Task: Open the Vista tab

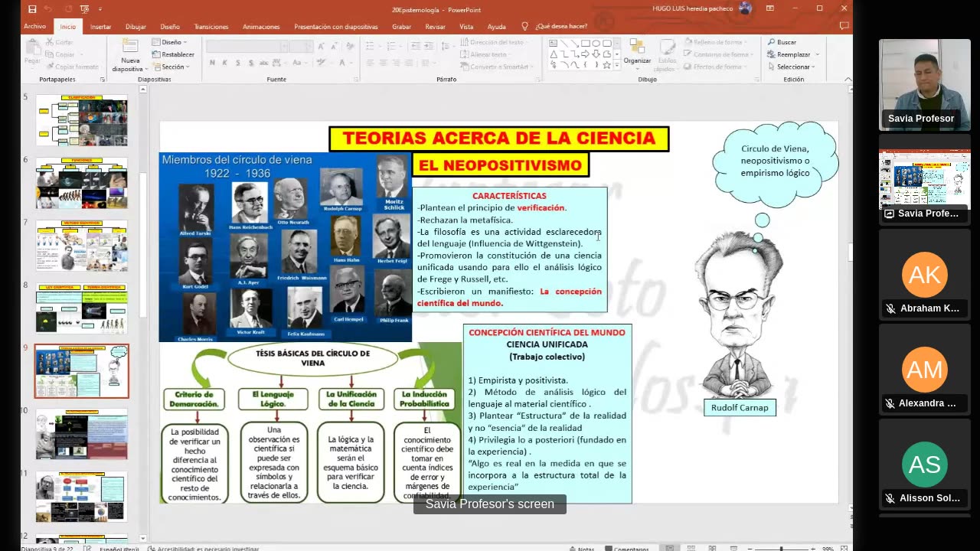Action: pyautogui.click(x=466, y=26)
